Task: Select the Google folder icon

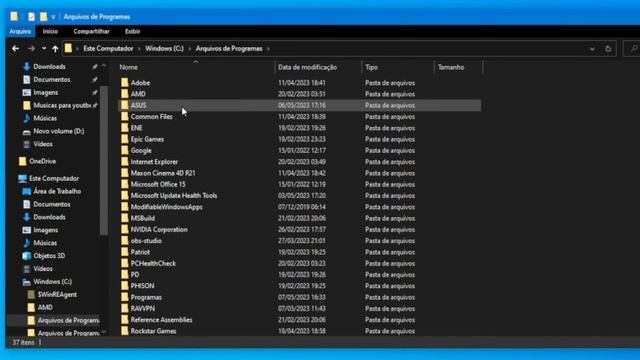Action: pos(124,151)
